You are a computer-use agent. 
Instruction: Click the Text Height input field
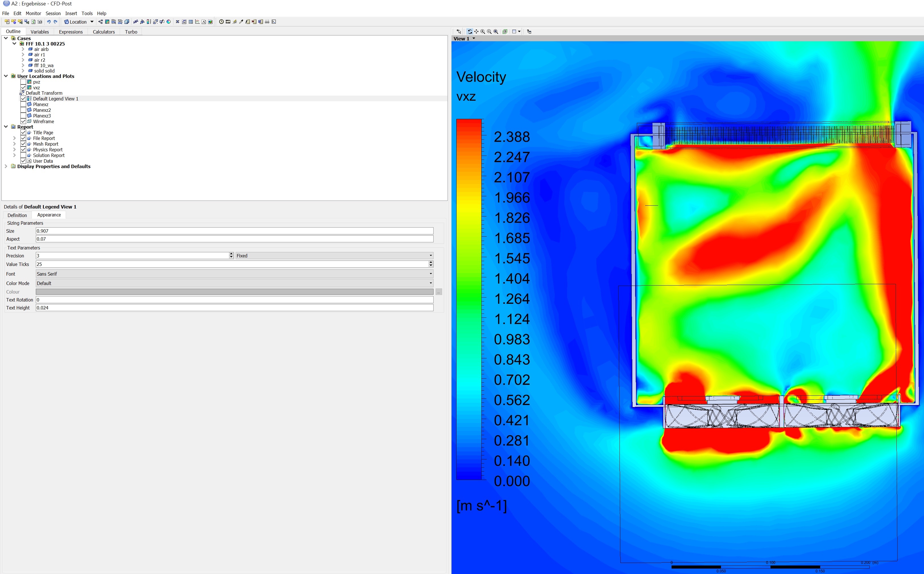pos(234,308)
